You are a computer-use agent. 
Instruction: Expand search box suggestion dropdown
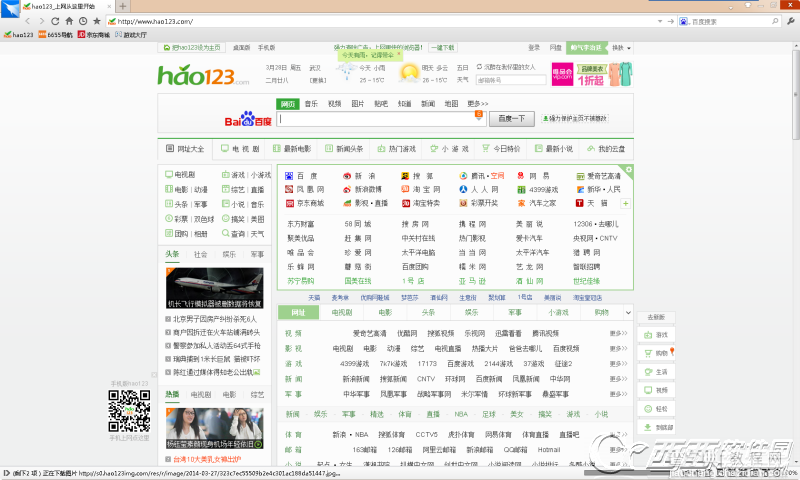[479, 118]
